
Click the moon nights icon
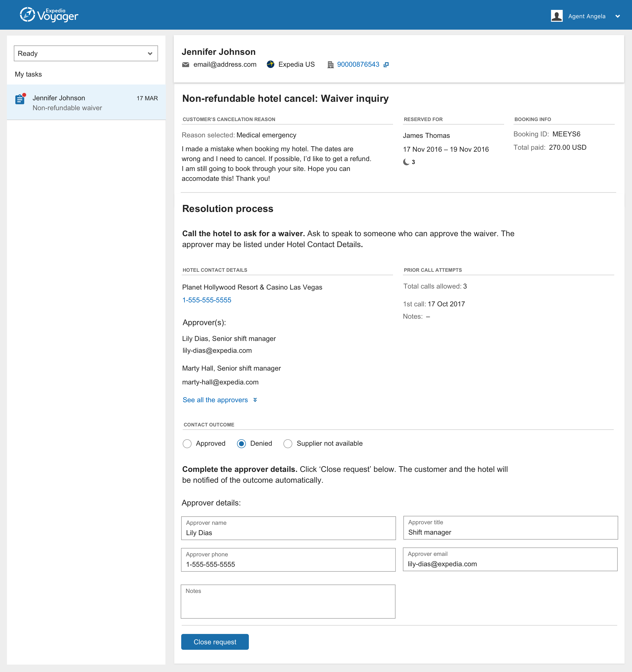point(406,162)
